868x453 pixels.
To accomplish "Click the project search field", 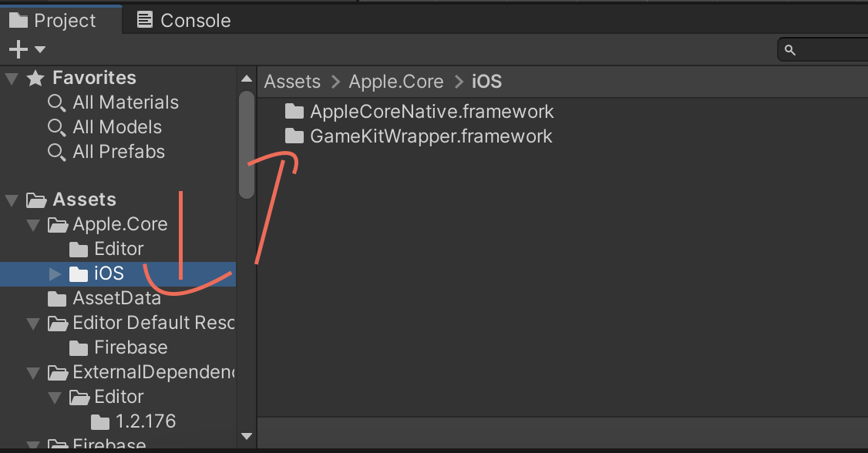I will point(823,50).
